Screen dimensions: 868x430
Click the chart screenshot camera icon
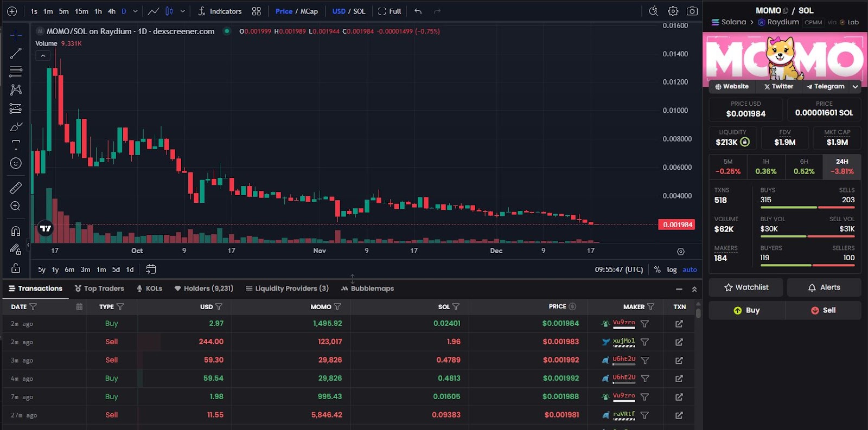pos(692,11)
